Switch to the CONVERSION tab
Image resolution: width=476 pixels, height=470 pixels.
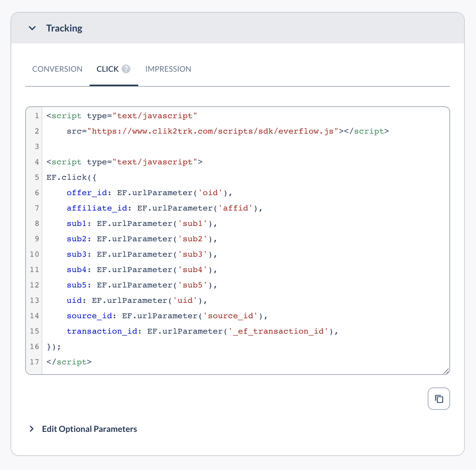click(x=57, y=69)
